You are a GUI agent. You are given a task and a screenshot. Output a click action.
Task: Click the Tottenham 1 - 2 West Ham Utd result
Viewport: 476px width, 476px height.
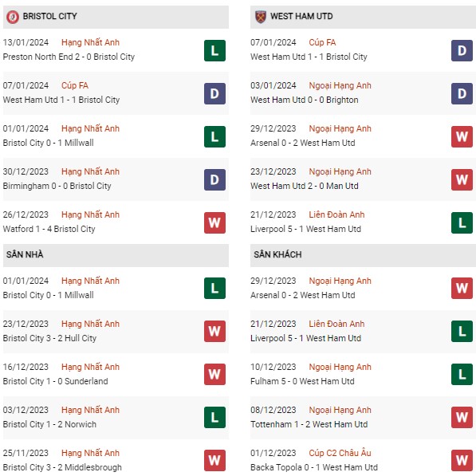(309, 424)
